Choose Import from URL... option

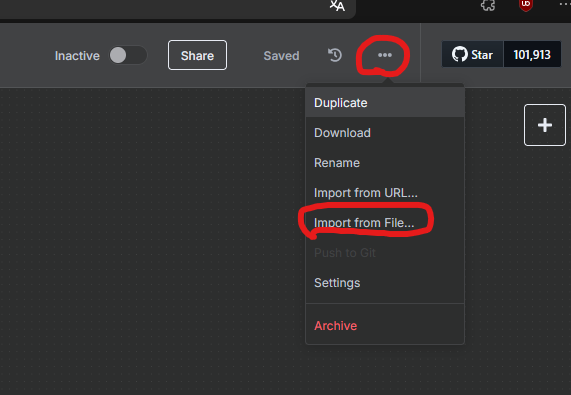click(385, 193)
